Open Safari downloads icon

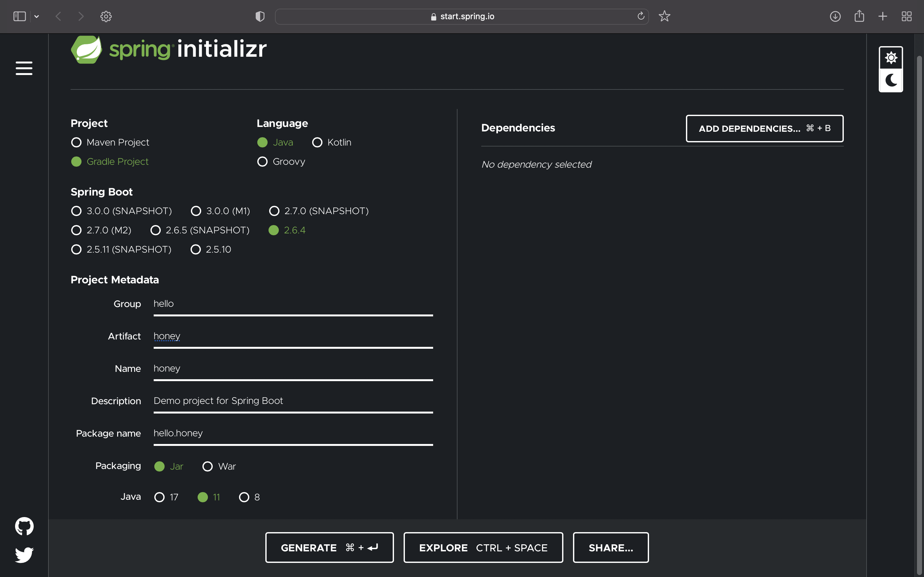point(835,16)
